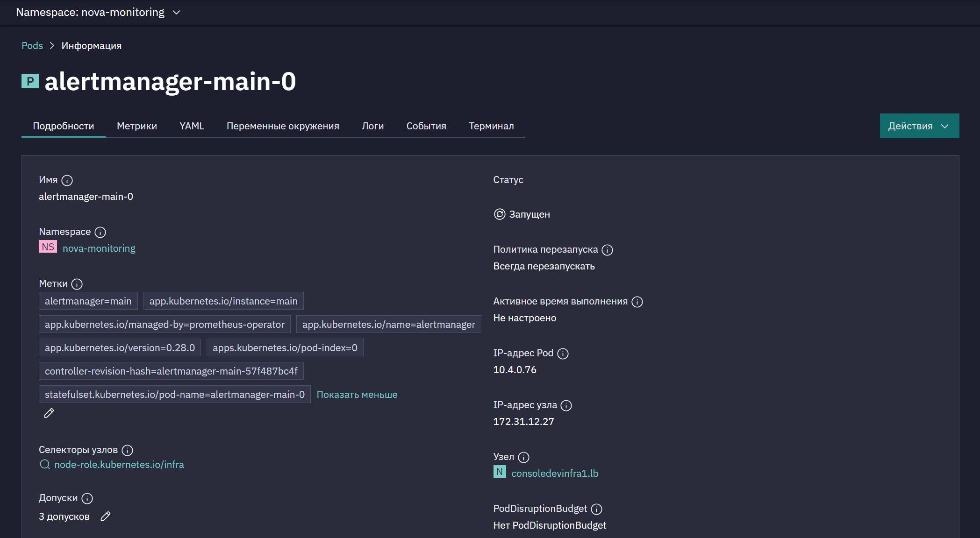Image resolution: width=980 pixels, height=538 pixels.
Task: Open the consoledevinfra1.lb node link
Action: 555,474
